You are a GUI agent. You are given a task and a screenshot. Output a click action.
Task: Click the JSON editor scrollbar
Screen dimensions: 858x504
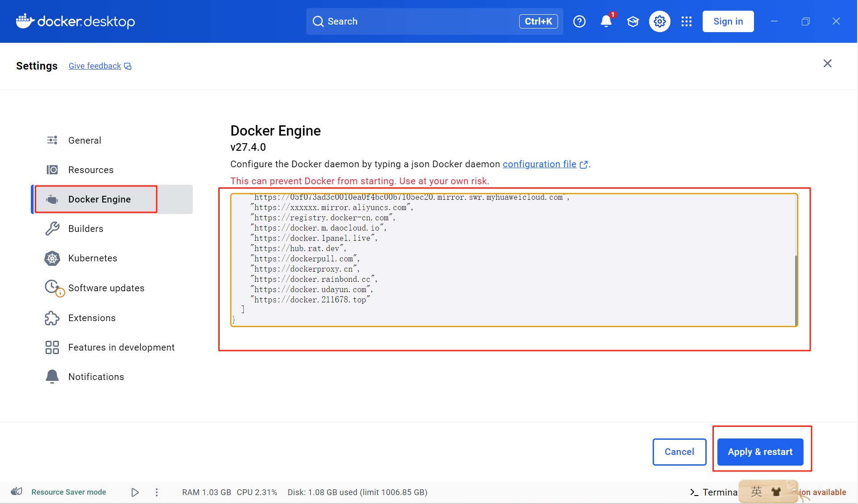pyautogui.click(x=796, y=290)
